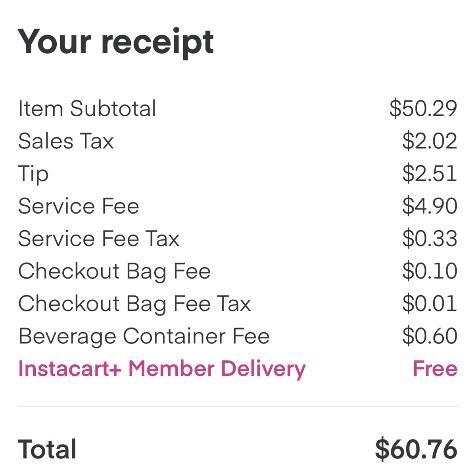Click the pink Free delivery text
Viewport: 476px width, 468px height.
(435, 369)
